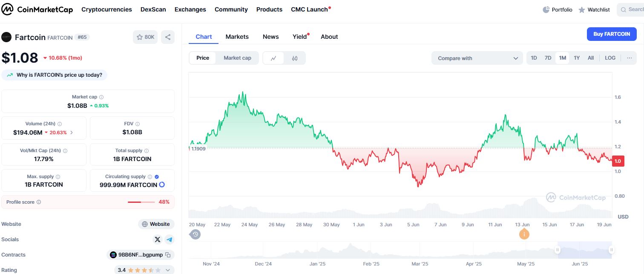Image resolution: width=644 pixels, height=274 pixels.
Task: Click the info icon next to Total supply
Action: click(x=147, y=151)
